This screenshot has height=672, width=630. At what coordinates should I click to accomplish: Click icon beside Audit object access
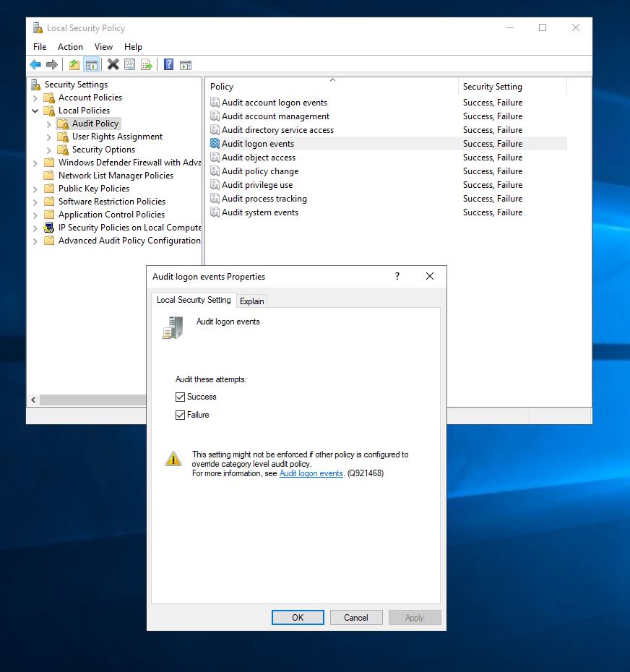point(215,158)
